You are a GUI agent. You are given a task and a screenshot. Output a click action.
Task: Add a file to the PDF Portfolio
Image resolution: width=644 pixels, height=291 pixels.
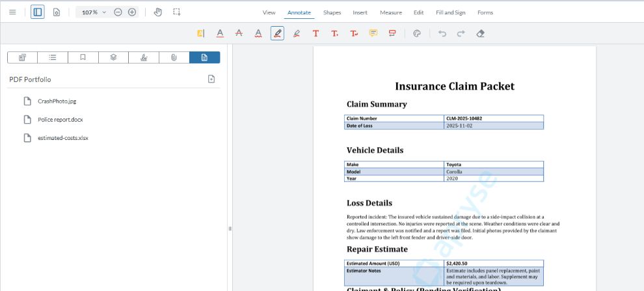point(211,79)
